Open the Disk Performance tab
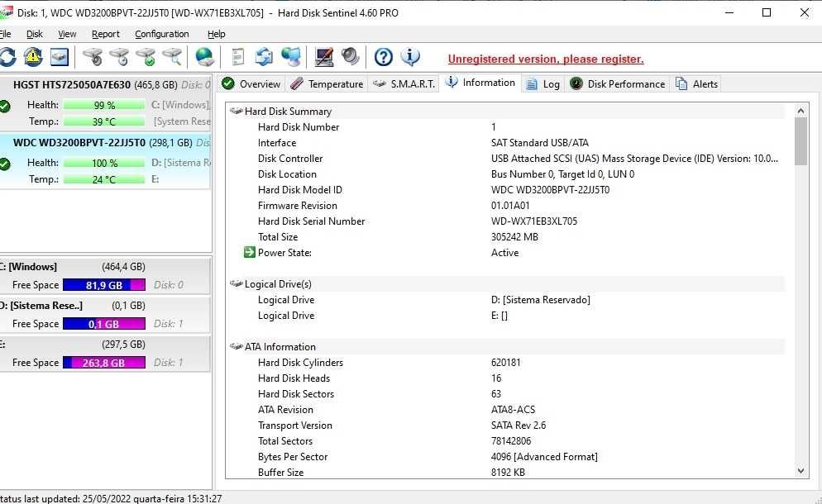 click(x=618, y=83)
